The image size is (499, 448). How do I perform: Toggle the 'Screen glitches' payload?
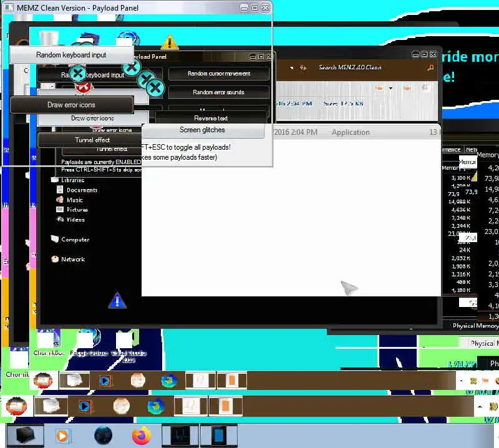tap(202, 130)
